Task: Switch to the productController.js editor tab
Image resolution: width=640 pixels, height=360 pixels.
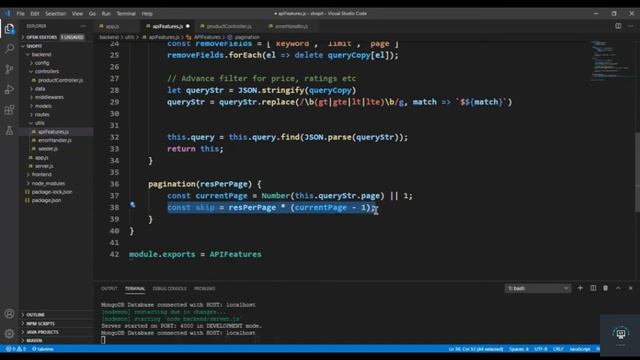Action: (229, 26)
